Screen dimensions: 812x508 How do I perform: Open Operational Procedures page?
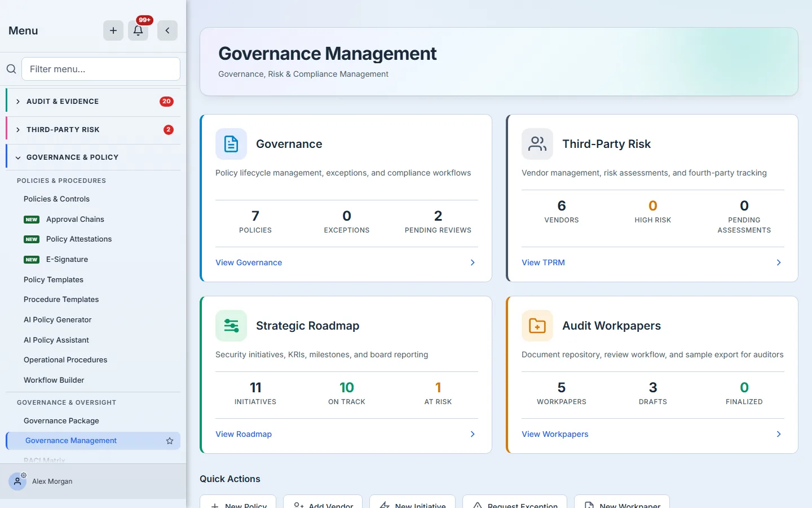(65, 360)
